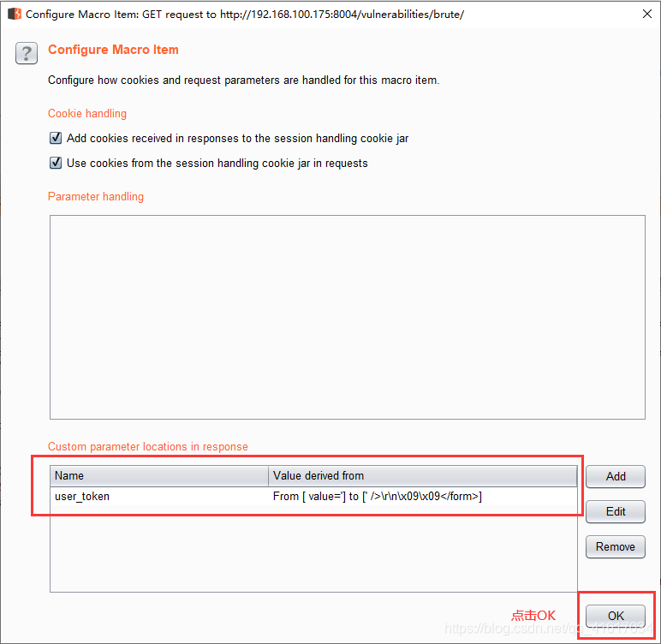Click the Remove button
This screenshot has width=661, height=644.
pyautogui.click(x=615, y=546)
